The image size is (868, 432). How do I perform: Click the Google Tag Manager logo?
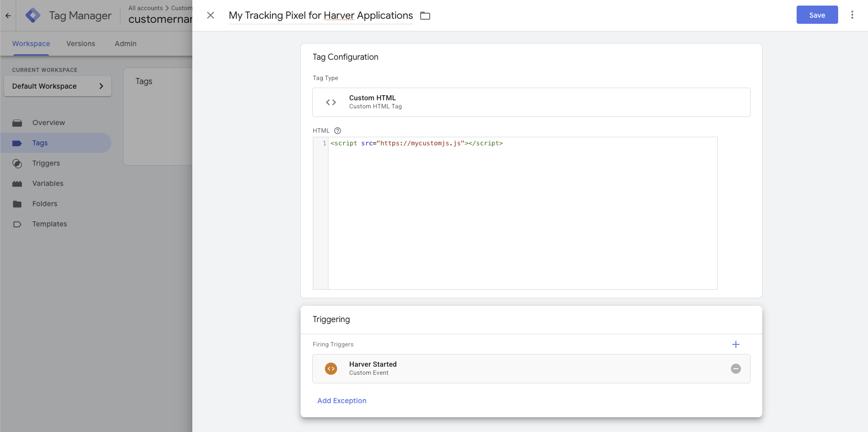[33, 15]
